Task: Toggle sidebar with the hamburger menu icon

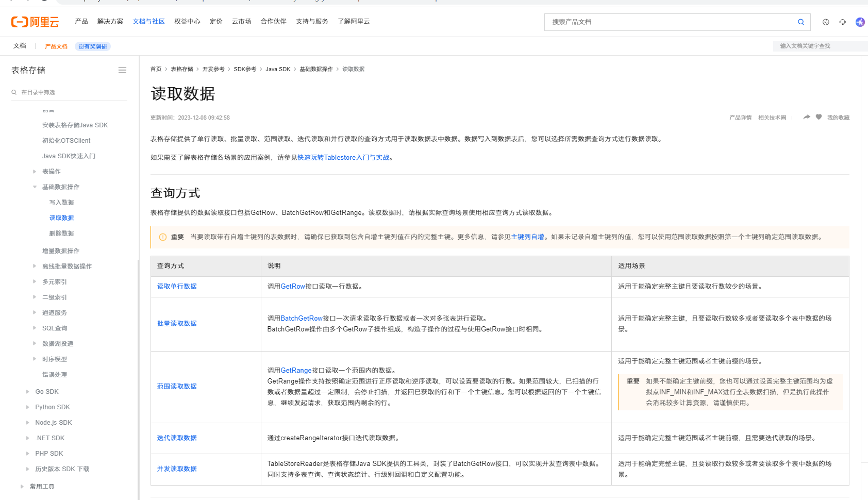Action: tap(122, 70)
